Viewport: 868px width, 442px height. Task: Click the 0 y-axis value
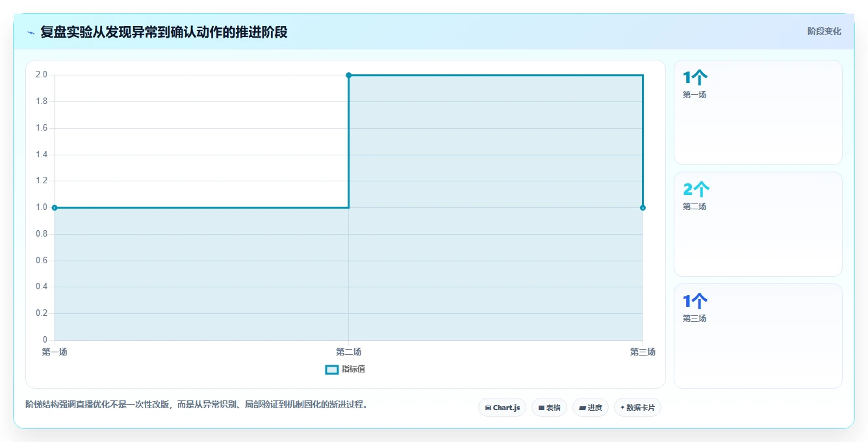tap(45, 339)
